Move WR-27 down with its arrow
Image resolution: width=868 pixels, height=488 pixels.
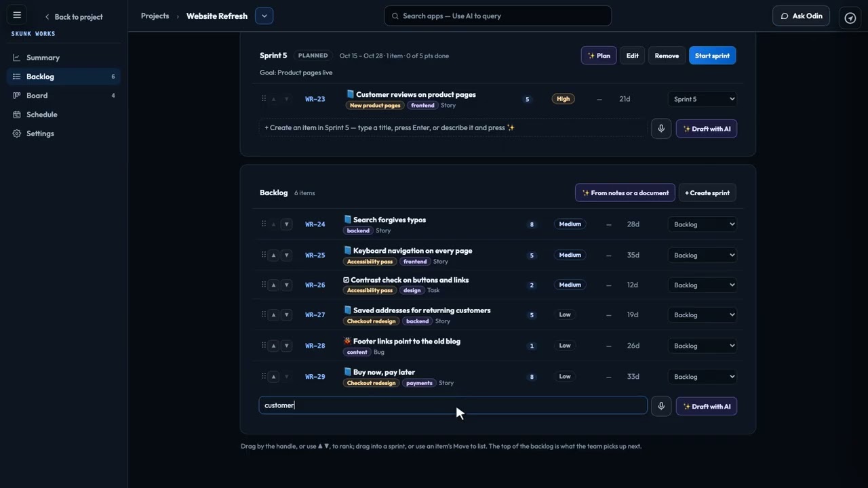(x=286, y=315)
